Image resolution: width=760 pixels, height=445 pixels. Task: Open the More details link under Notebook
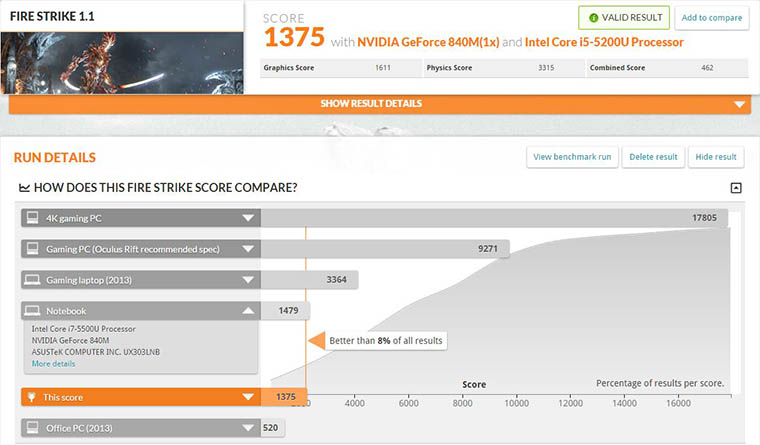coord(53,364)
